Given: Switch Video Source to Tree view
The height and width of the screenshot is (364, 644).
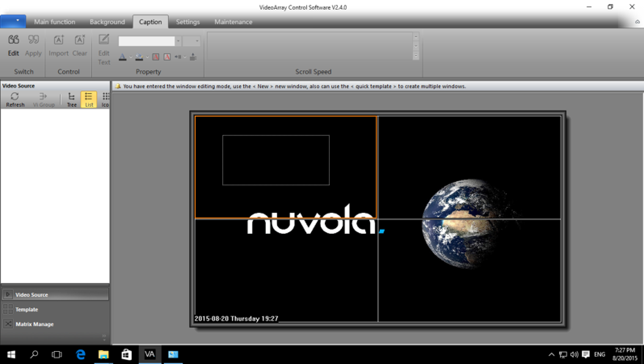Looking at the screenshot, I should tap(72, 99).
